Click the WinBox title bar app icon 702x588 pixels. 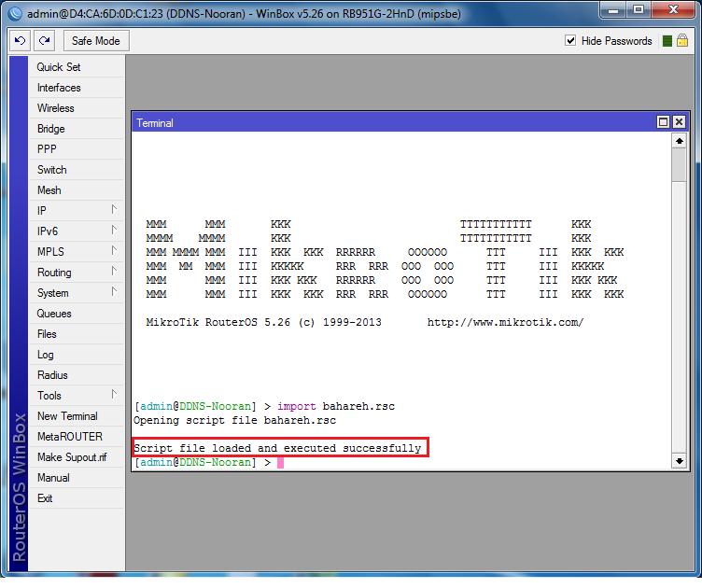coord(15,13)
